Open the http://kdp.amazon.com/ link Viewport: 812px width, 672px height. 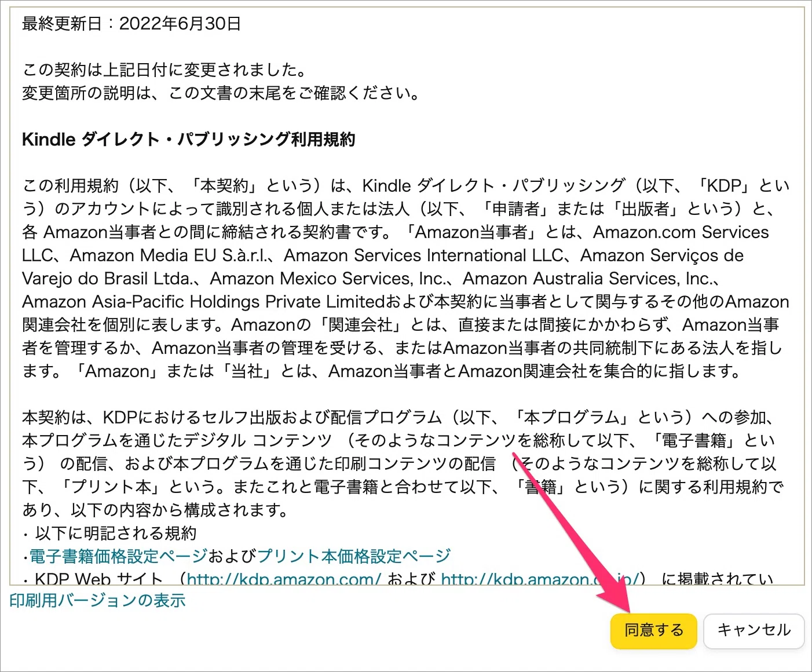[284, 578]
